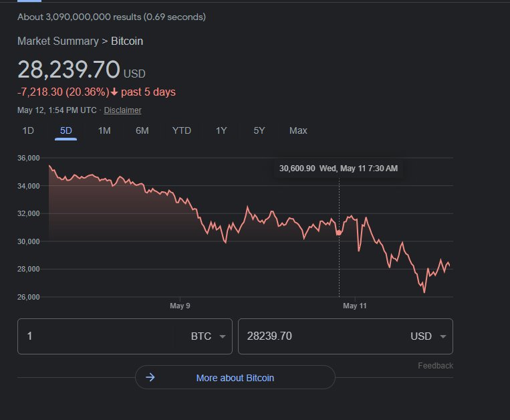Click the 32,000 axis label
The width and height of the screenshot is (510, 420).
(x=28, y=214)
